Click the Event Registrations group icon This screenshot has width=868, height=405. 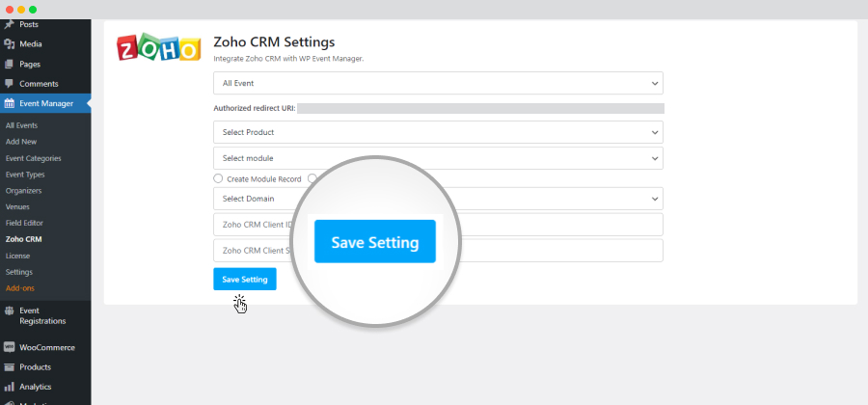9,310
